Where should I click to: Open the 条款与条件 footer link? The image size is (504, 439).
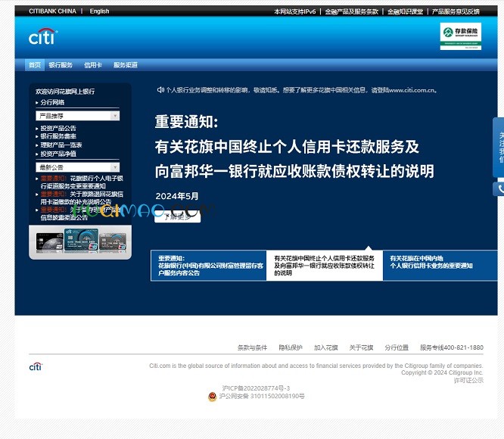pyautogui.click(x=252, y=347)
